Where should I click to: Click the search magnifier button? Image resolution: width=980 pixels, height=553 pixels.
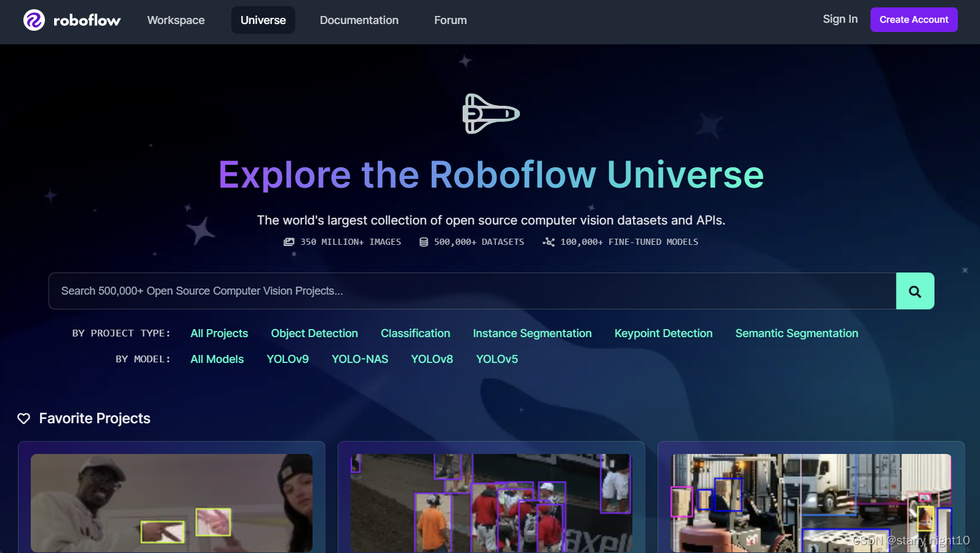pos(915,291)
